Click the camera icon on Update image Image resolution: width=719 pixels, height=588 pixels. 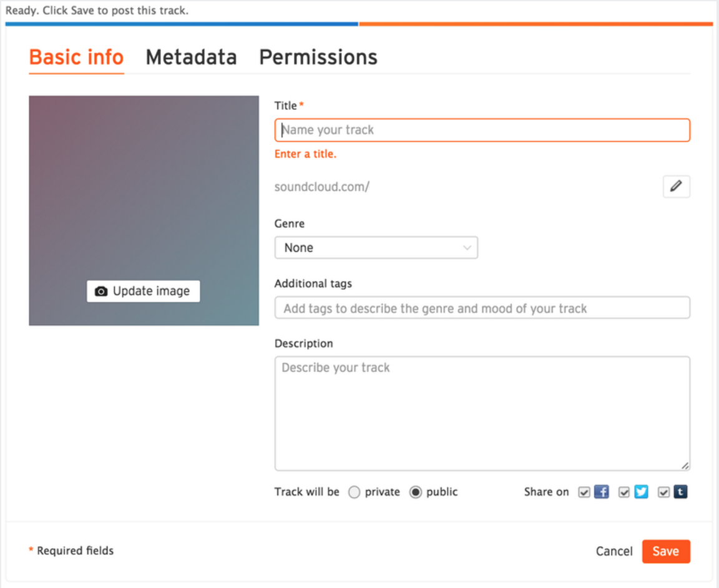pyautogui.click(x=101, y=292)
